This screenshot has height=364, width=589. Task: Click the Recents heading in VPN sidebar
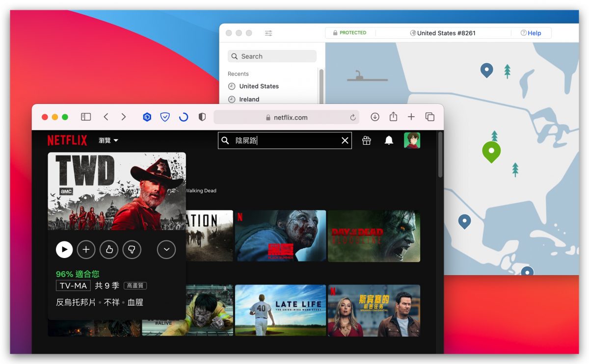tap(238, 74)
